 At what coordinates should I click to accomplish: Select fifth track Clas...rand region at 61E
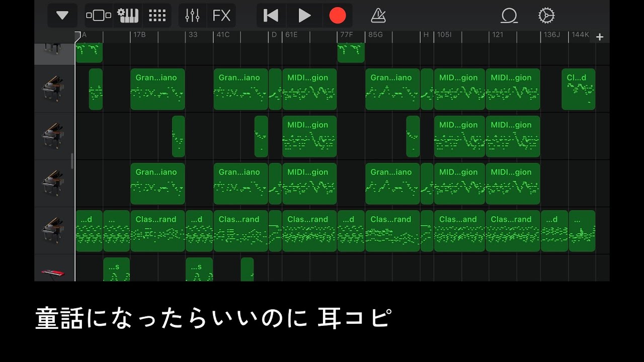309,231
